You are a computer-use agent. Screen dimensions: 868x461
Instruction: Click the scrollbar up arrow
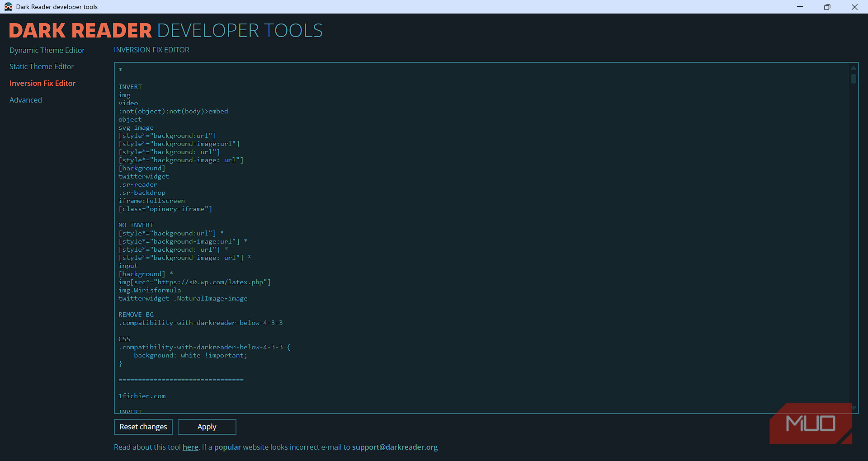(854, 68)
